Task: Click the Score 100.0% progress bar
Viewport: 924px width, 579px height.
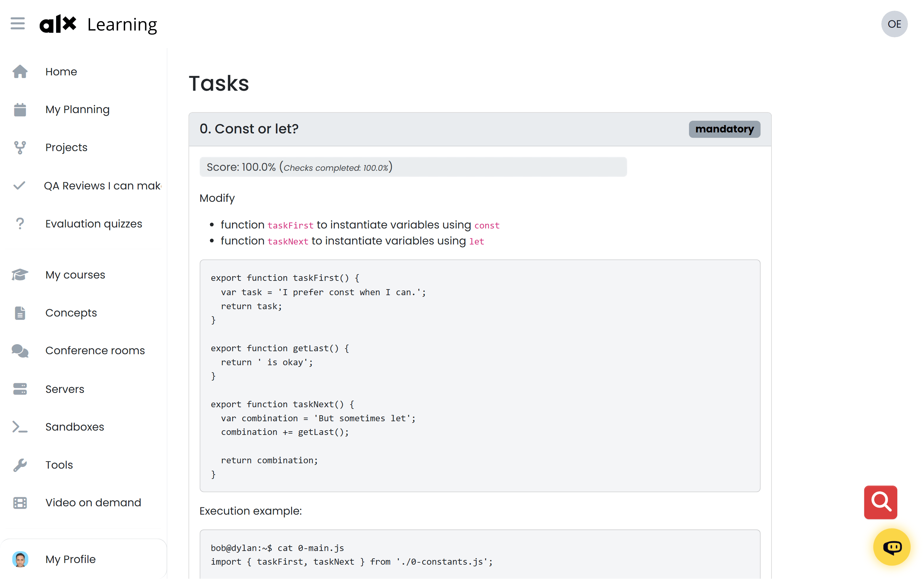Action: pos(413,166)
